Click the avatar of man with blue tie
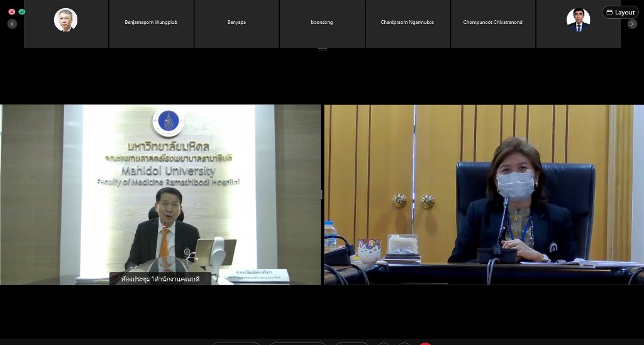 (x=578, y=23)
